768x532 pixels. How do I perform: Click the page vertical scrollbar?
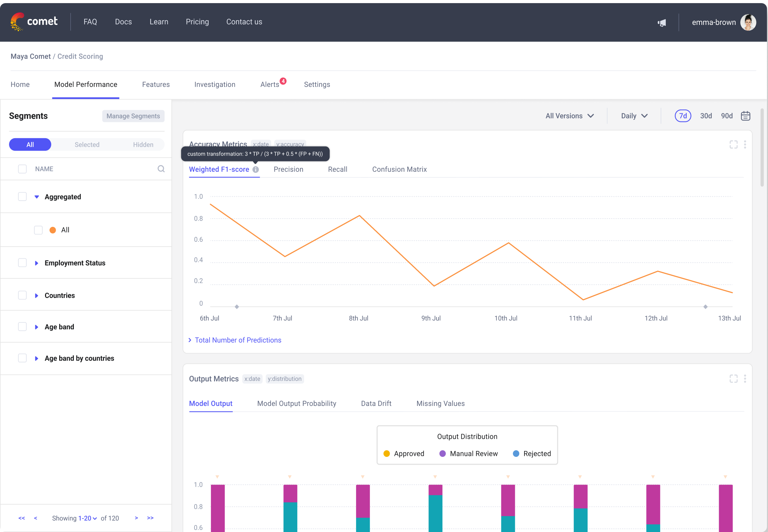click(762, 147)
